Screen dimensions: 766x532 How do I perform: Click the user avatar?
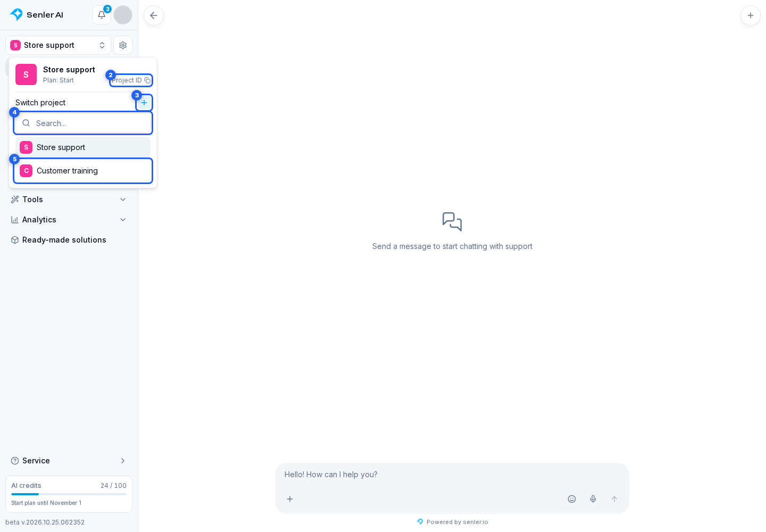tap(123, 15)
